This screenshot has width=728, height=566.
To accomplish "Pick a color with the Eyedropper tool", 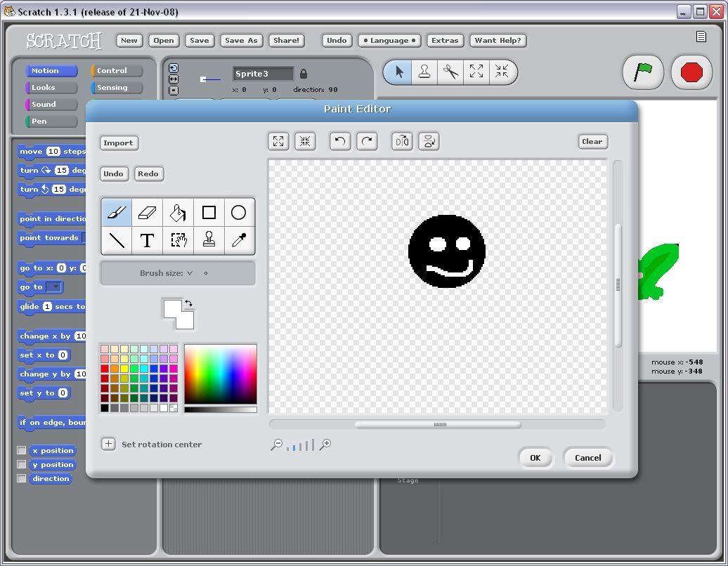I will click(240, 241).
